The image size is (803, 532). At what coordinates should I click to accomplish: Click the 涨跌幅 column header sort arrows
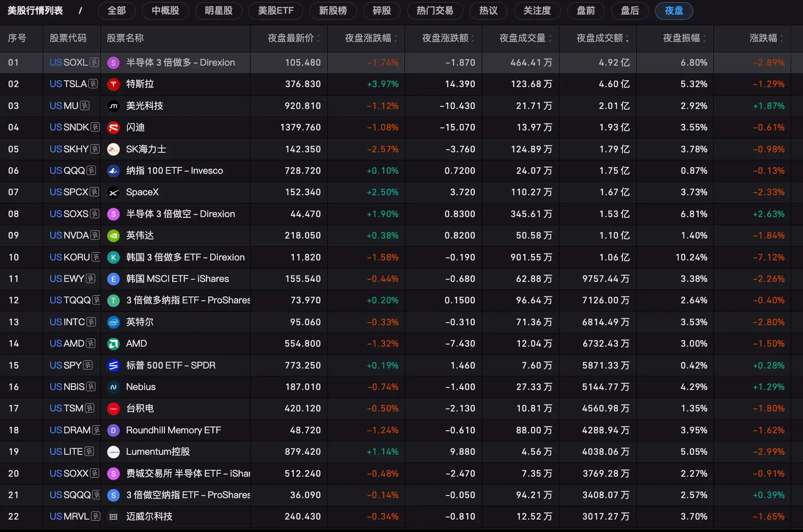tap(782, 38)
